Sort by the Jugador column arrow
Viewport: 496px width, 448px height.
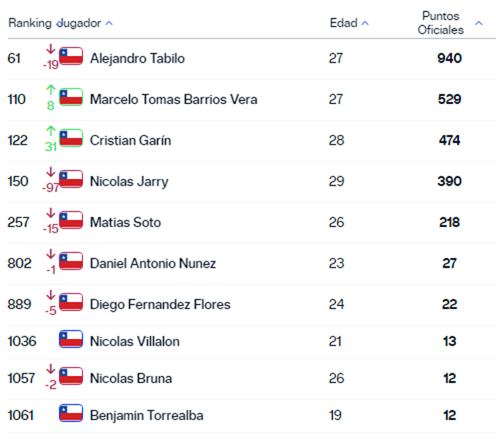click(109, 23)
